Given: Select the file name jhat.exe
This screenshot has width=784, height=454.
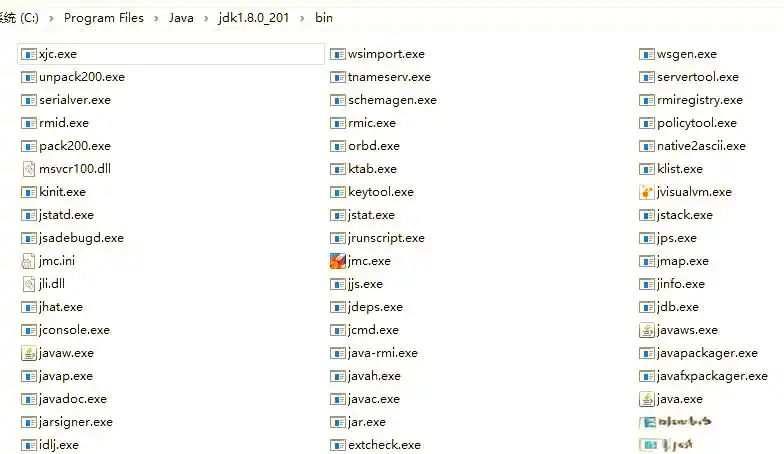Looking at the screenshot, I should pyautogui.click(x=60, y=307).
